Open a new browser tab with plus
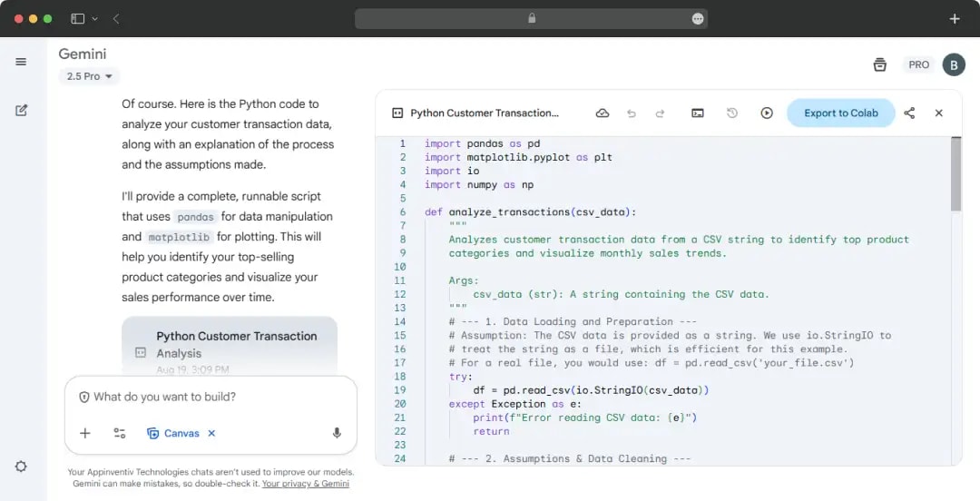This screenshot has height=501, width=980. coord(955,19)
